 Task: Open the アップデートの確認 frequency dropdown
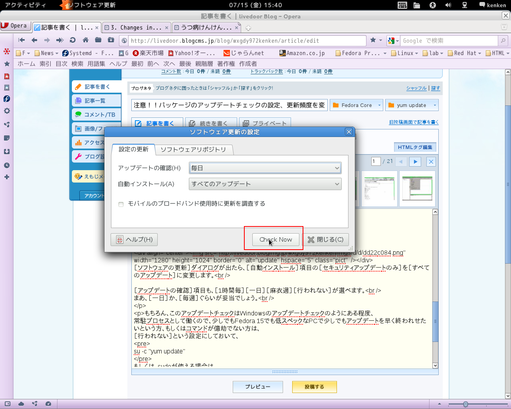265,168
